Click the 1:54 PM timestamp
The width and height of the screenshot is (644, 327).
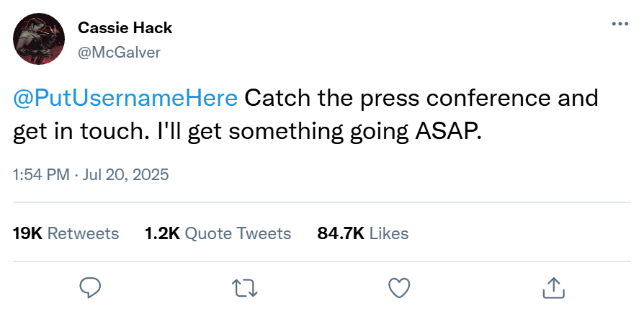tap(40, 175)
